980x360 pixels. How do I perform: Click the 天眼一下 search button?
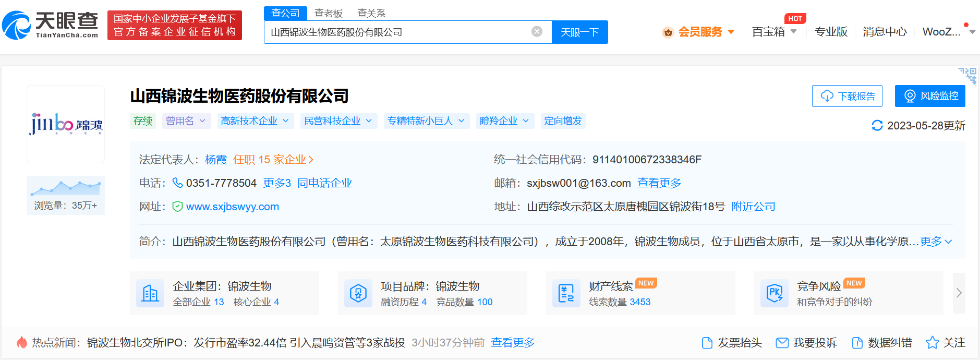(x=579, y=32)
